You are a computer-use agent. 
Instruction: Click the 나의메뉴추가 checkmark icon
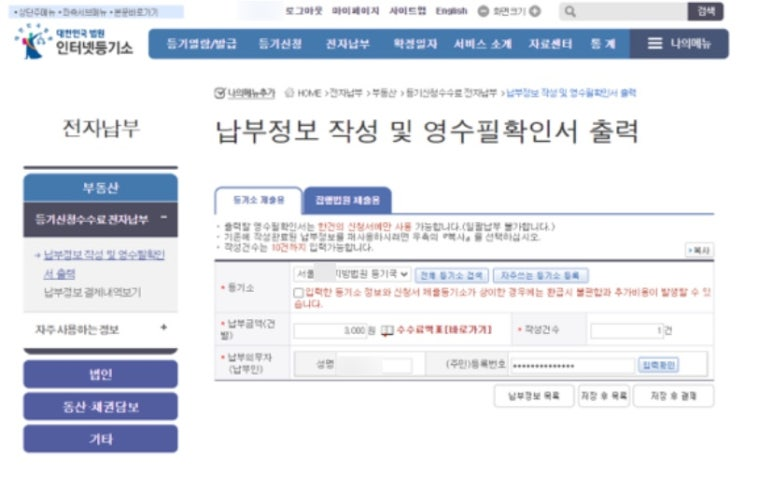click(219, 93)
